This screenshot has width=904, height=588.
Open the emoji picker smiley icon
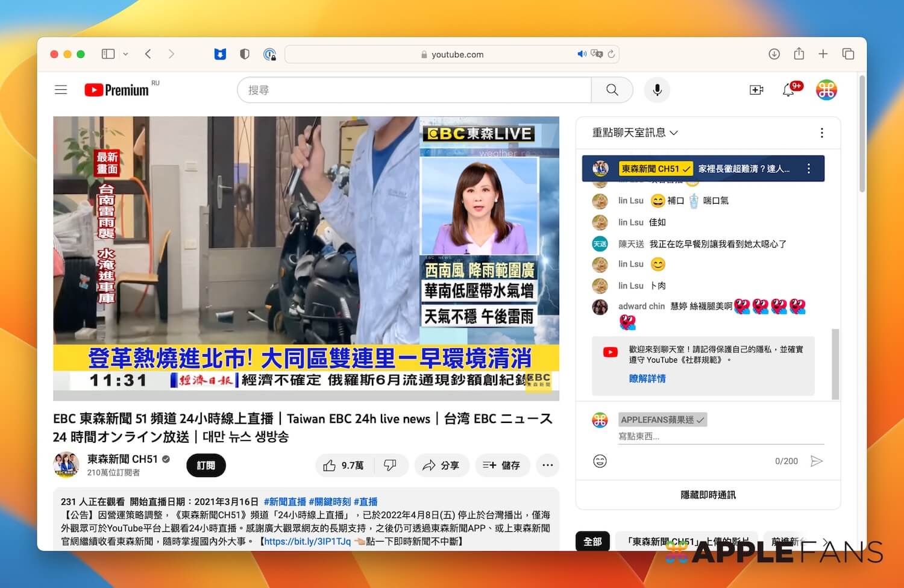click(x=600, y=461)
